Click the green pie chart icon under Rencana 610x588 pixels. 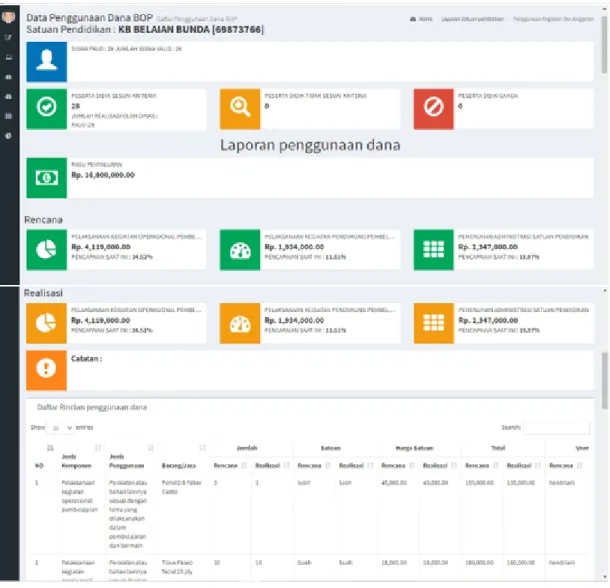47,250
